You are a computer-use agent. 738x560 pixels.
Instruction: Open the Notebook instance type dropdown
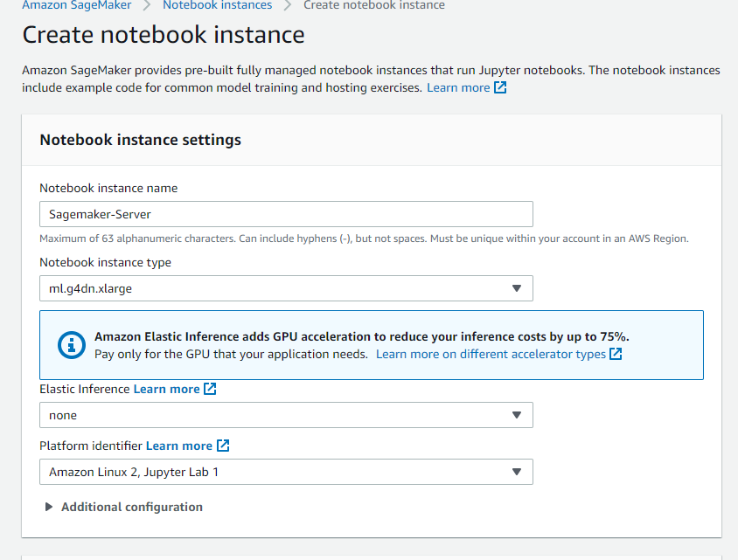[x=286, y=288]
